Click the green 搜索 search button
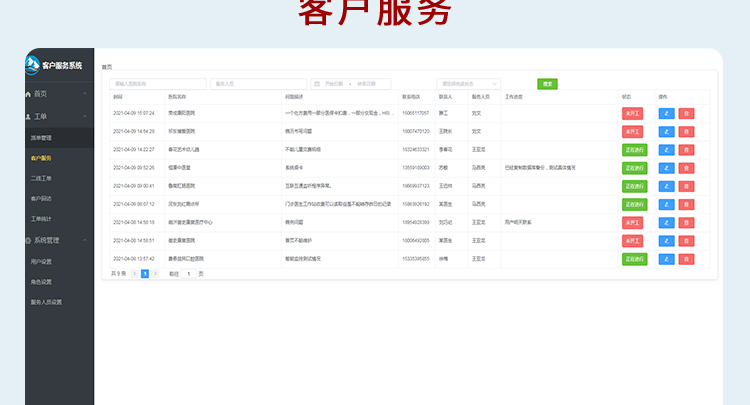 [x=547, y=84]
